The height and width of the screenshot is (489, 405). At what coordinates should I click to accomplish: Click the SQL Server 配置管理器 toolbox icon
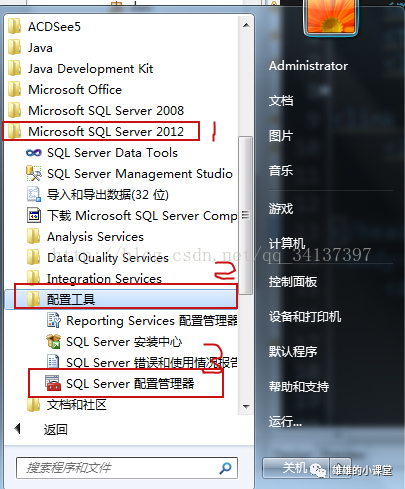(x=53, y=383)
